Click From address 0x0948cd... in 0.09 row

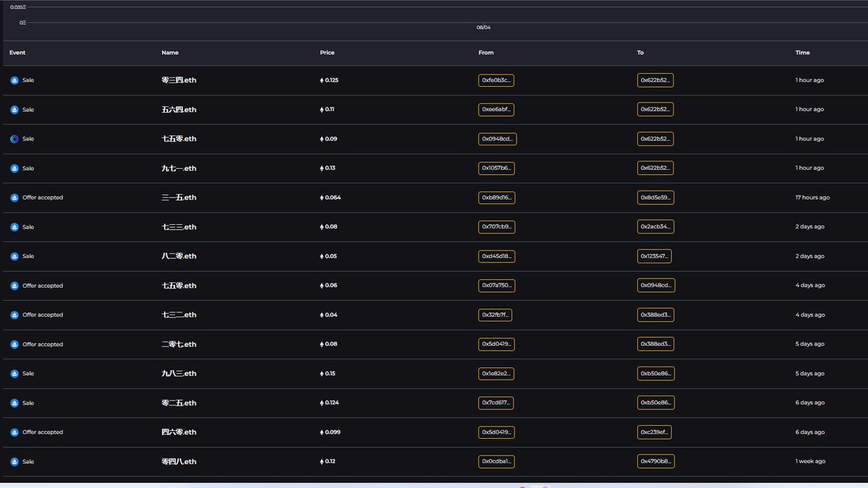[x=498, y=139]
